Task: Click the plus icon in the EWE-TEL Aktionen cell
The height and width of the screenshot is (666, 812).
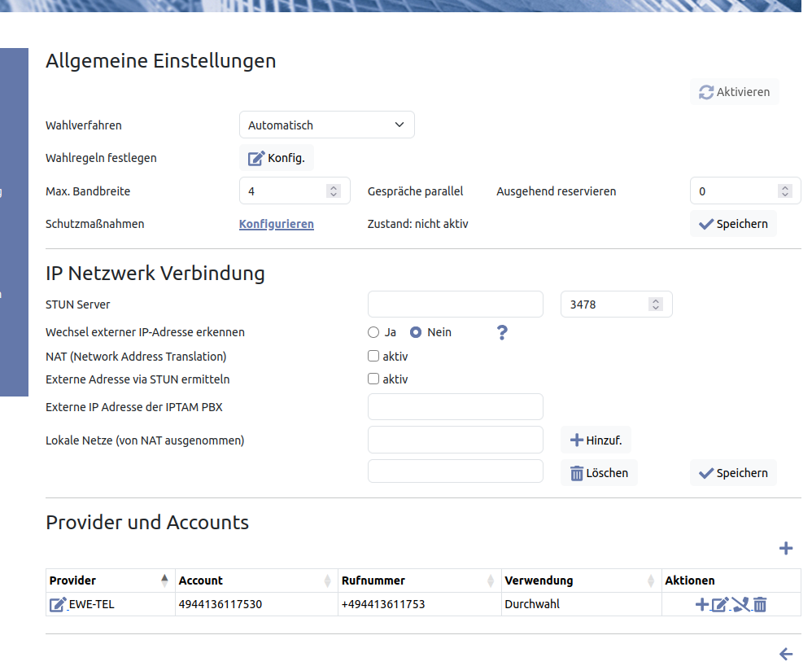Action: click(x=701, y=604)
